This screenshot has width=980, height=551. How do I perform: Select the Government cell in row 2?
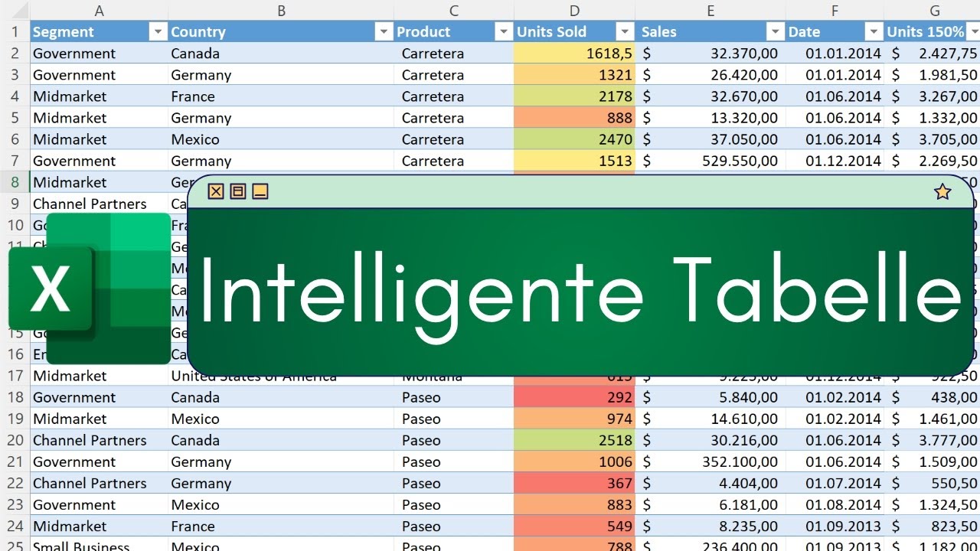pyautogui.click(x=73, y=53)
